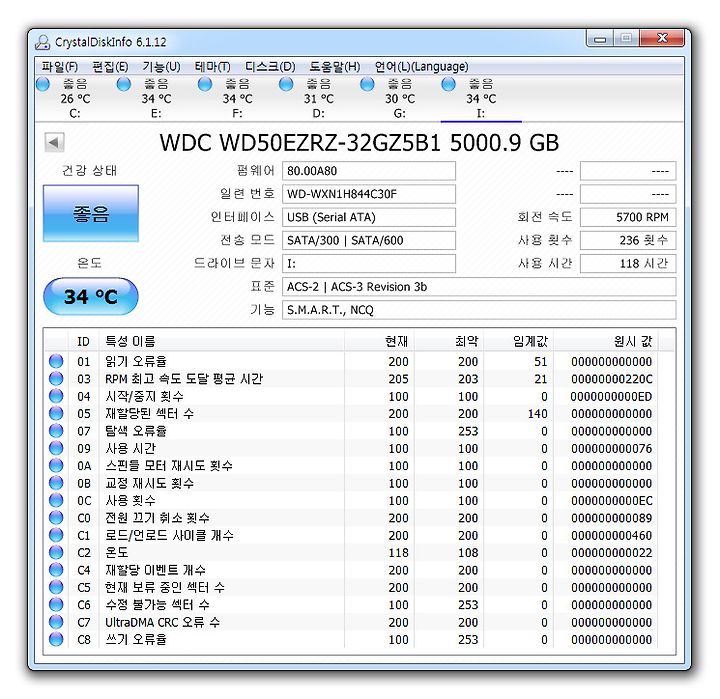
Task: Click raw value 0000000000ED
Action: (x=611, y=396)
